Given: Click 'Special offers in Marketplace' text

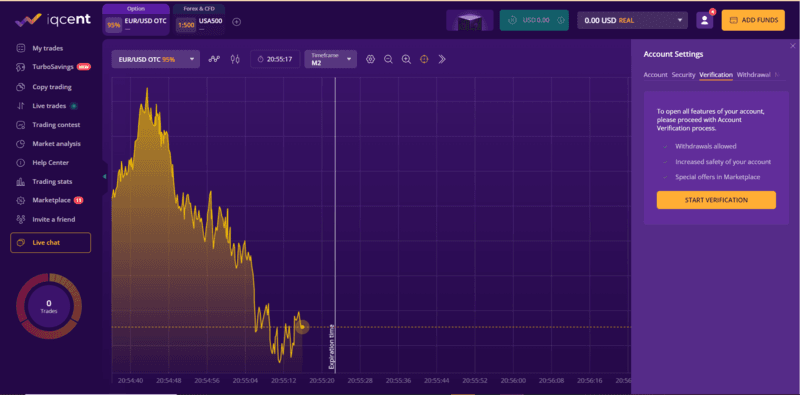Looking at the screenshot, I should click(x=717, y=177).
